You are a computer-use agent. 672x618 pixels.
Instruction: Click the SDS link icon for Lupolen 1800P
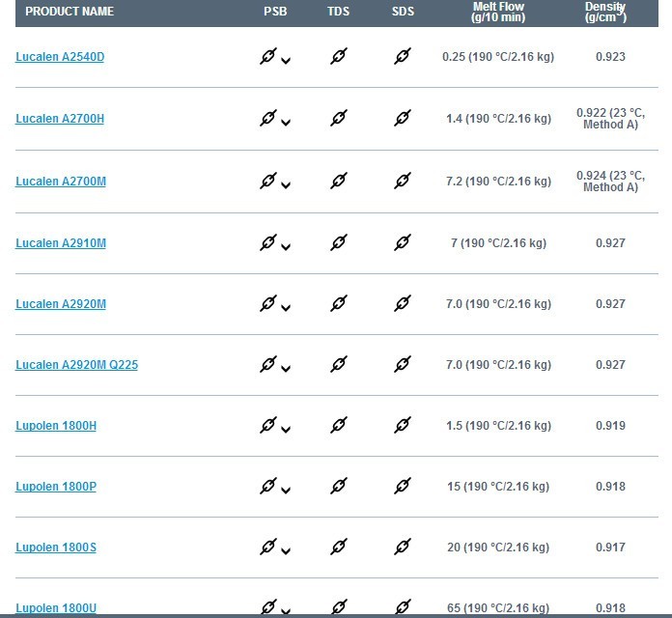click(x=403, y=486)
